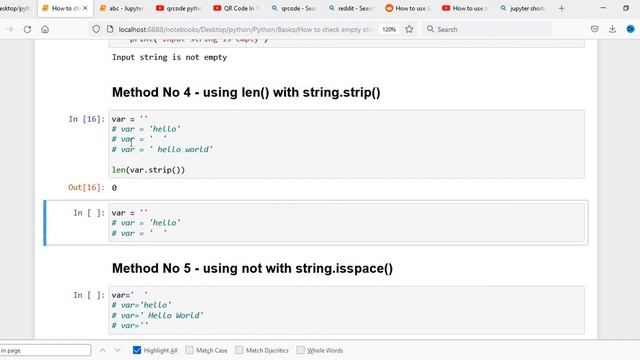This screenshot has height=360, width=640.
Task: Reload the current page
Action: pos(27,29)
